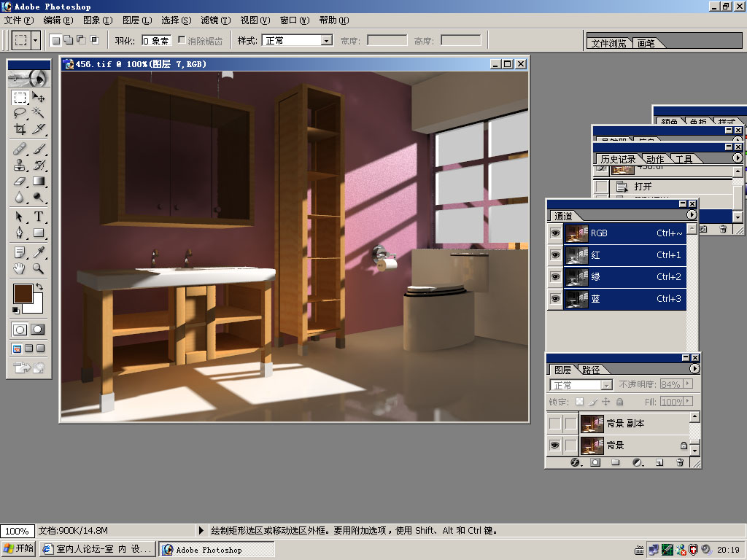Switch to the 动作 tab
This screenshot has height=560, width=747.
point(655,159)
